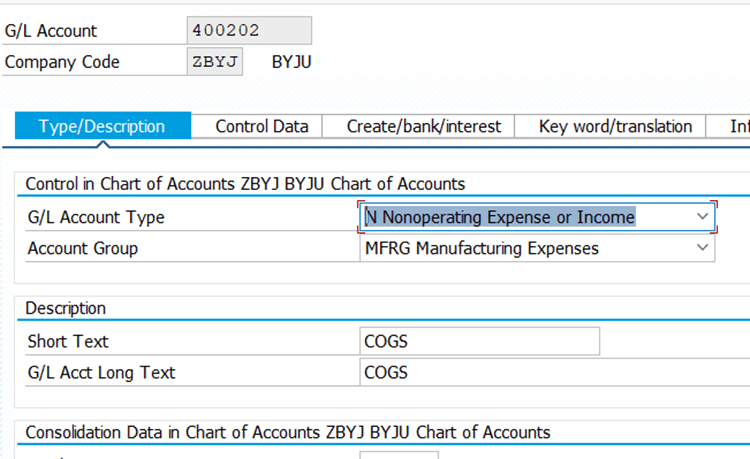Click the cut-off field under Consolidation Data

click(398, 455)
